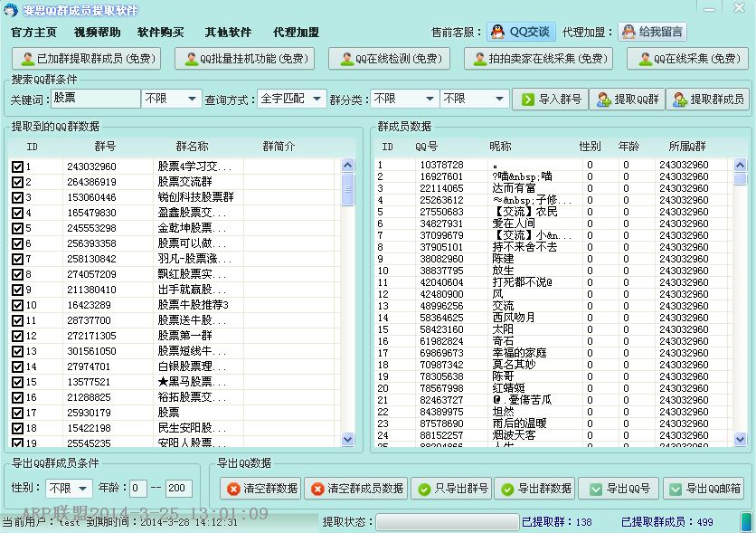Viewport: 756px width, 533px height.
Task: Uncheck group row 2 股票交流群
Action: click(x=17, y=182)
